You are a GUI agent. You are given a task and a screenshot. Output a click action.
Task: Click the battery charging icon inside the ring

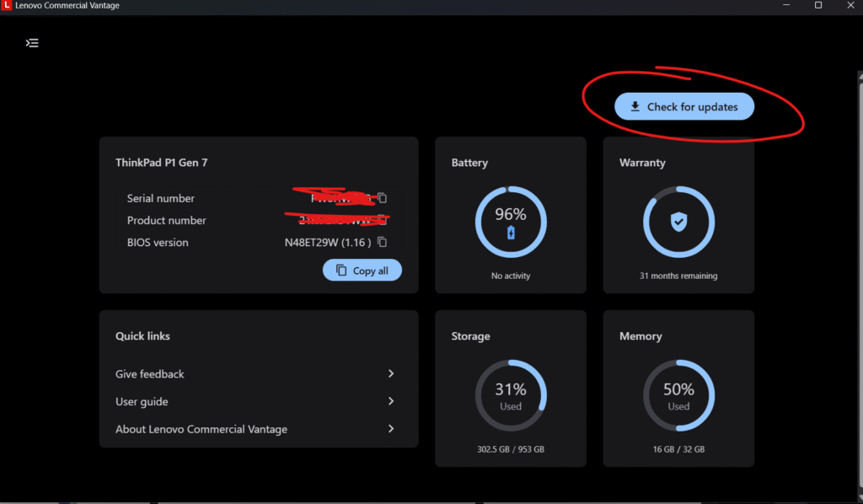(511, 233)
